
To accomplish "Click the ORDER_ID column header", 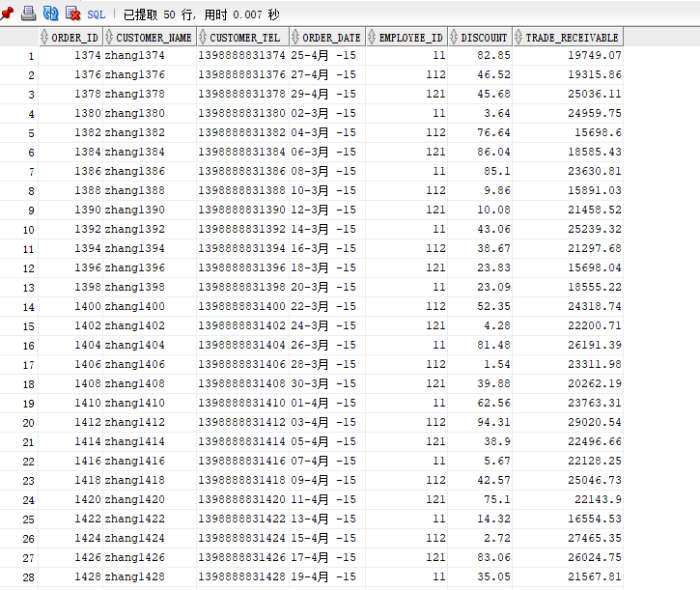I will click(x=71, y=38).
